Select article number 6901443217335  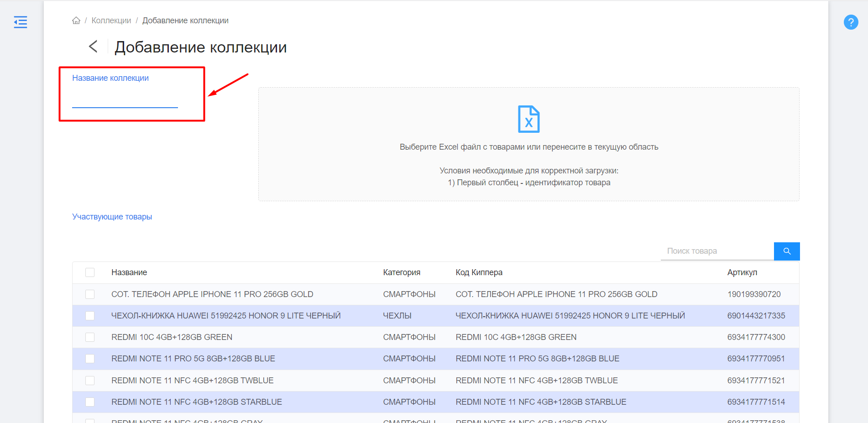(x=756, y=316)
